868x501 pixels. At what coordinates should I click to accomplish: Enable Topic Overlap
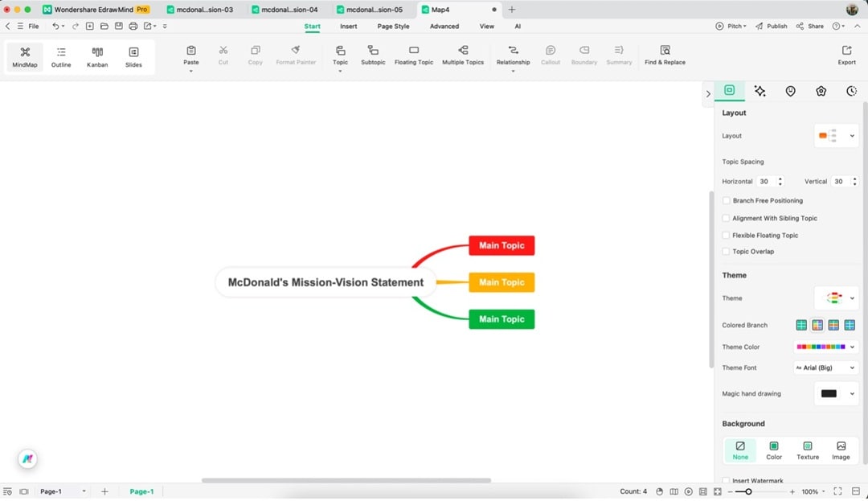pos(726,251)
